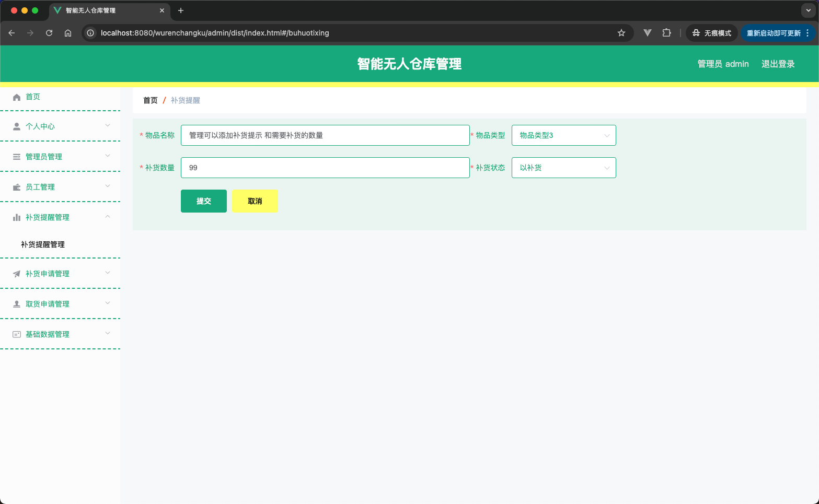The height and width of the screenshot is (504, 819).
Task: Open 补货申请管理 sidebar menu item
Action: [x=60, y=274]
